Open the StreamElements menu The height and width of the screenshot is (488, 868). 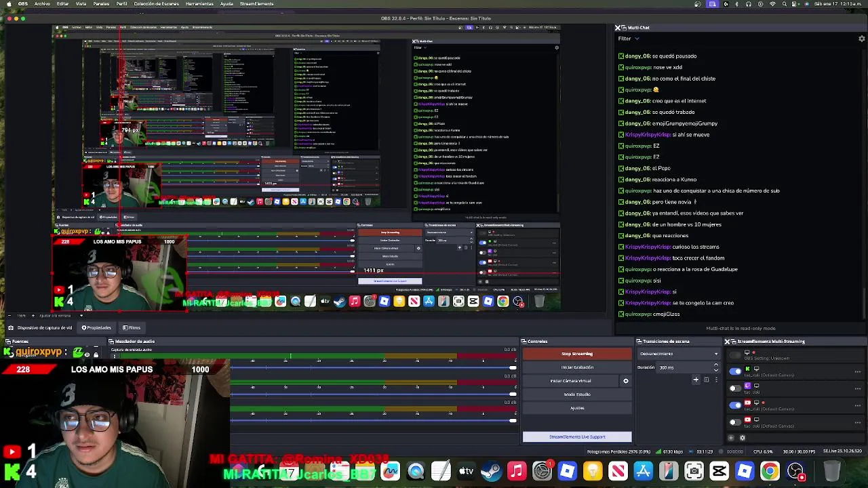click(256, 4)
